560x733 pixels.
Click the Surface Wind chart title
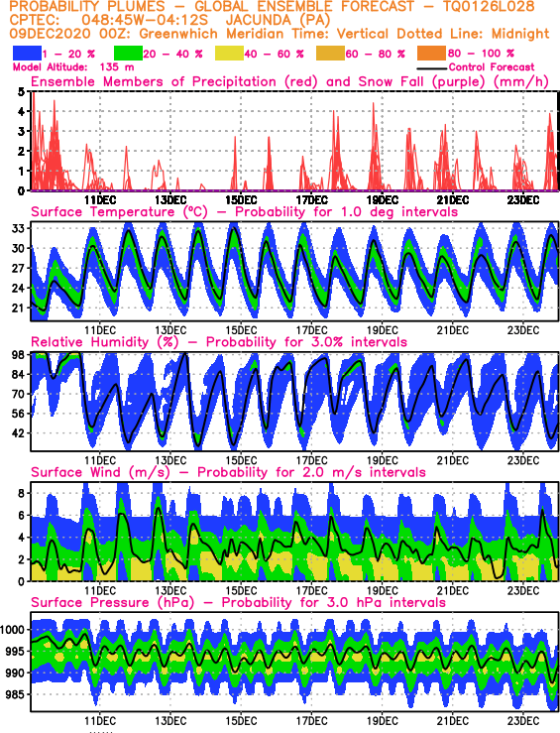(x=228, y=472)
